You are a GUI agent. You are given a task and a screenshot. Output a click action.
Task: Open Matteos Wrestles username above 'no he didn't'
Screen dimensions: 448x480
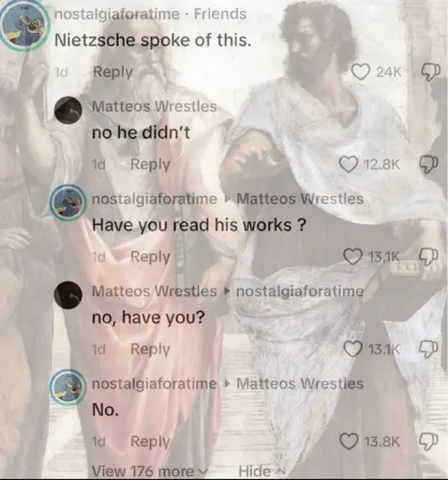(x=154, y=107)
